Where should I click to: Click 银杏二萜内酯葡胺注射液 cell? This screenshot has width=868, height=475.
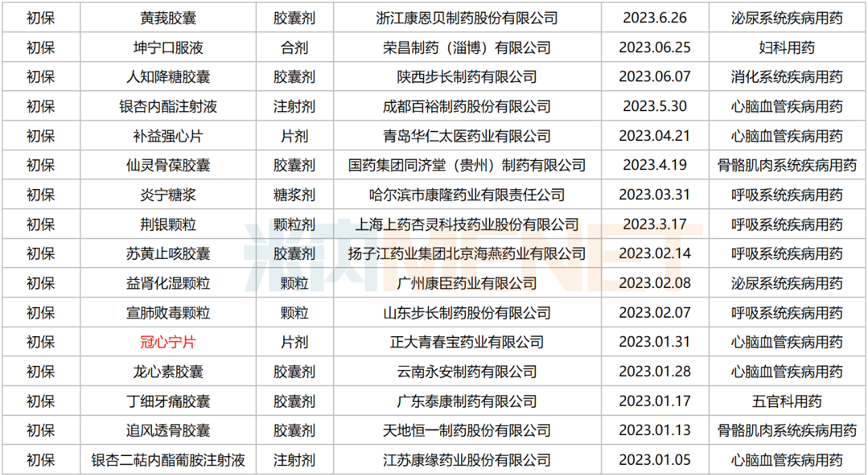168,460
